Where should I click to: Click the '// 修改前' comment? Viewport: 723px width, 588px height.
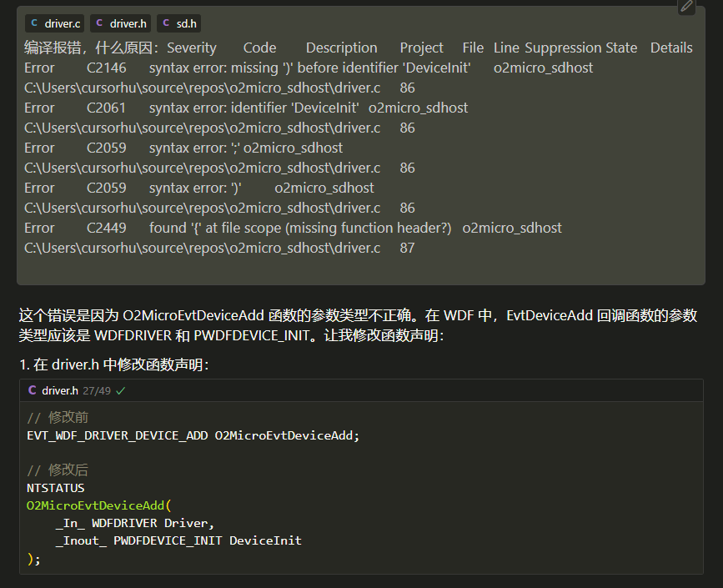pos(58,417)
